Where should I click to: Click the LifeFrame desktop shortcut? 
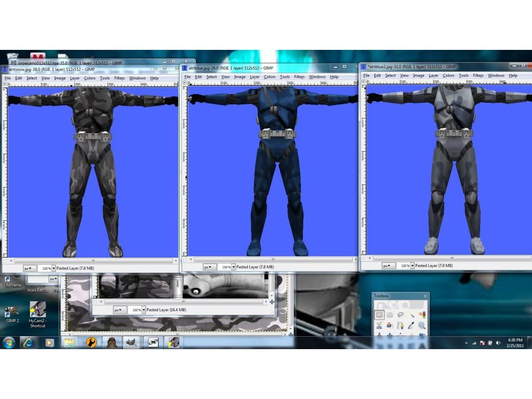12,282
